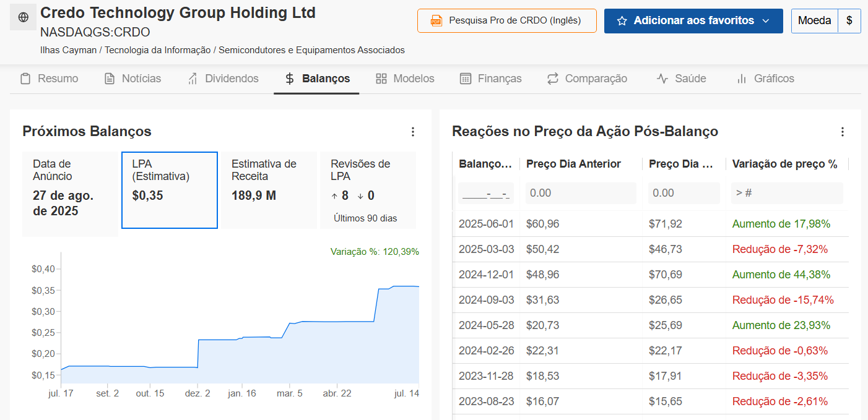Open Pesquisa Pro de CRDO (Inglês)
Viewport: 868px width, 420px height.
506,20
